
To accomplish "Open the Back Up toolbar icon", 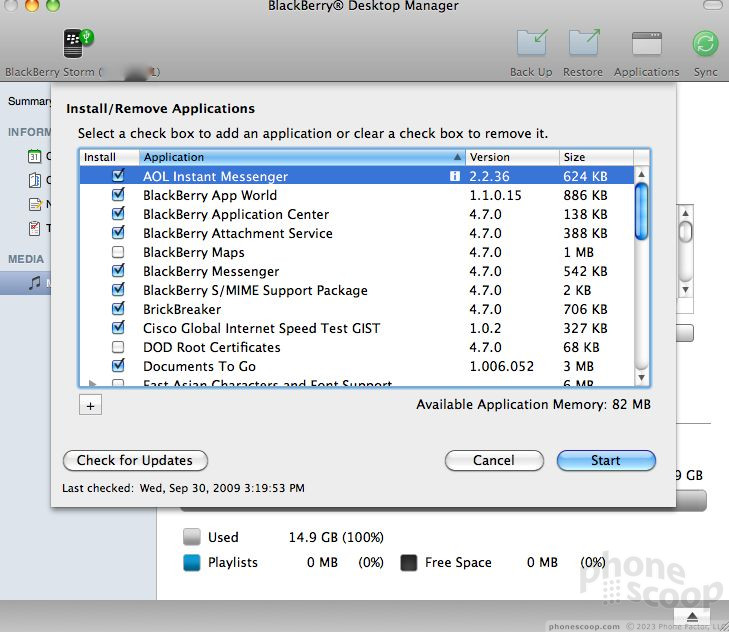I will coord(531,43).
